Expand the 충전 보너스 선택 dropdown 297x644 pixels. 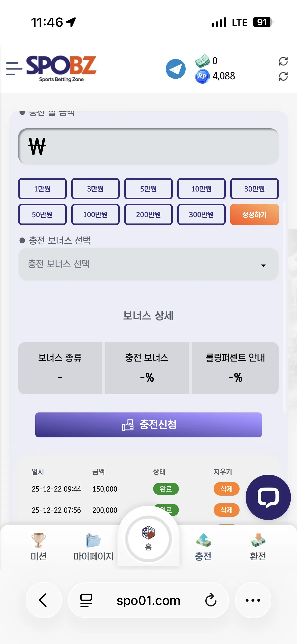click(x=148, y=264)
